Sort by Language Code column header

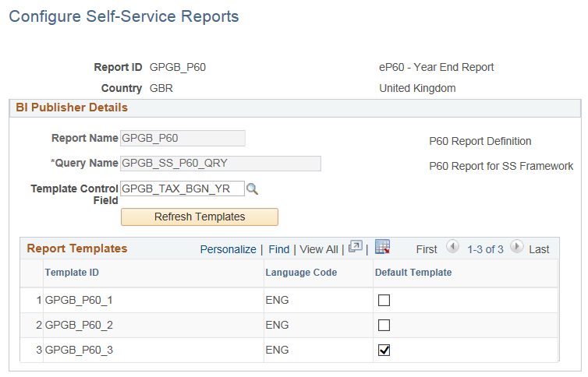301,273
